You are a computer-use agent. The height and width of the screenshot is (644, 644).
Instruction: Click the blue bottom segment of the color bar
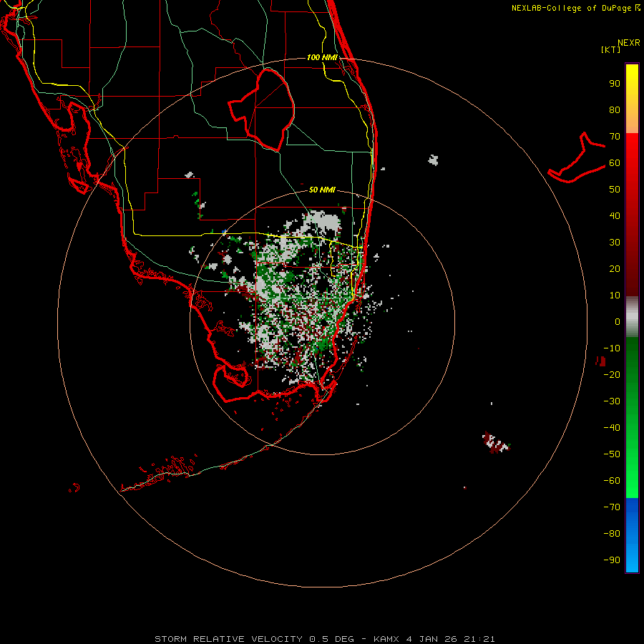point(632,535)
